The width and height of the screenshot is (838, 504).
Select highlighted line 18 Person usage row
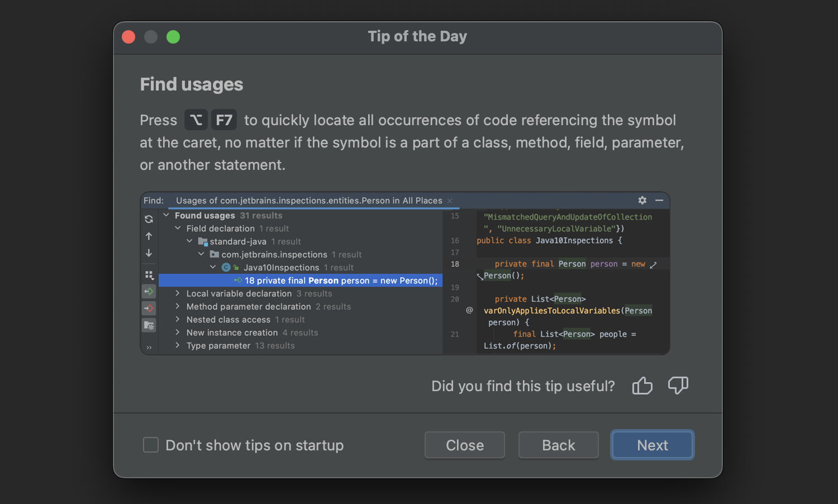341,280
